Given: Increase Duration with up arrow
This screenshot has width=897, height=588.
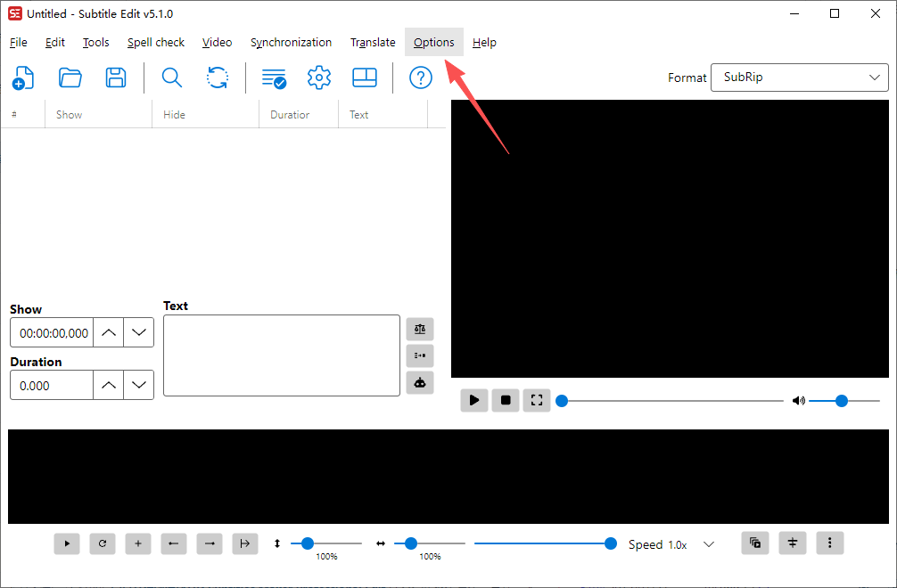Looking at the screenshot, I should pos(109,385).
